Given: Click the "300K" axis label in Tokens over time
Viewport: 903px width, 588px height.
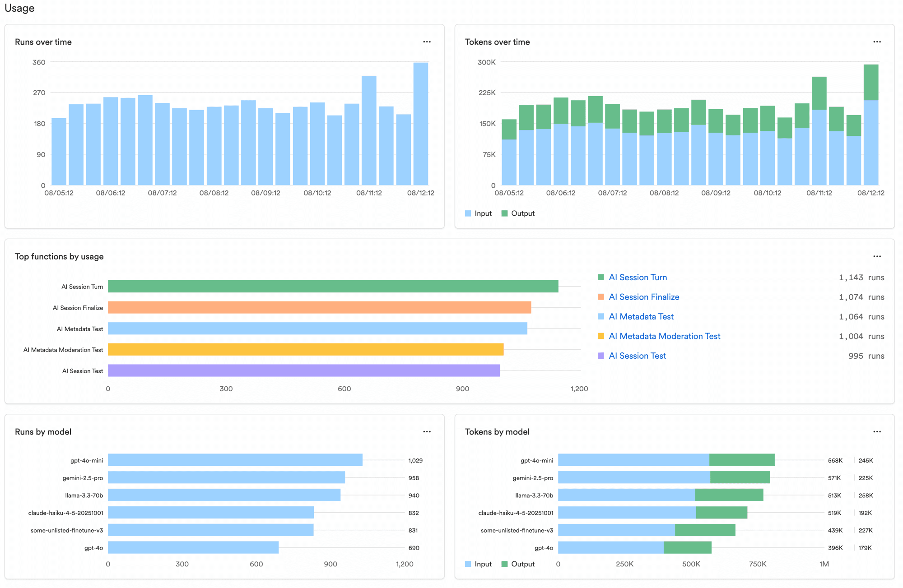Looking at the screenshot, I should pos(486,62).
